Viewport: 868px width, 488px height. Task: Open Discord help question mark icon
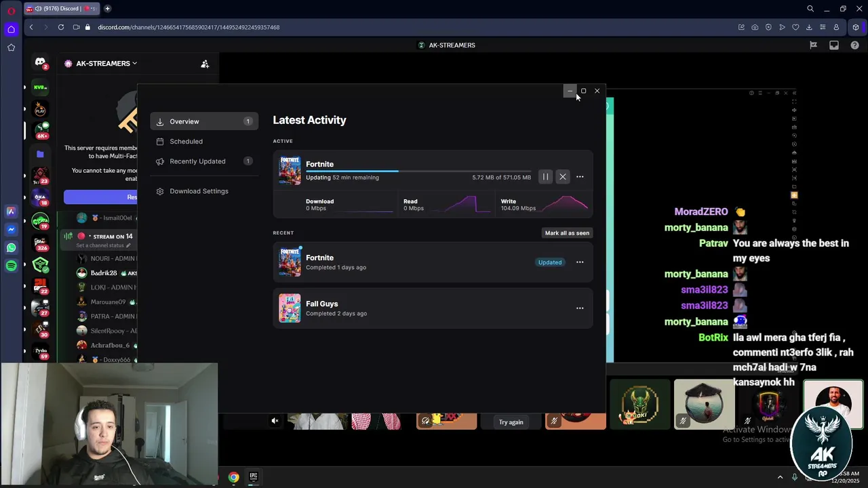(854, 45)
